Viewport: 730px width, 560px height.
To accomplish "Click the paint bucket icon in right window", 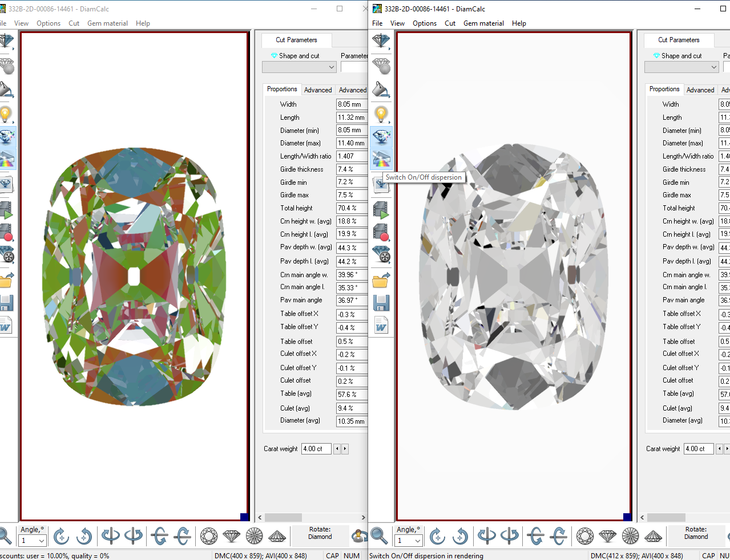I will pyautogui.click(x=381, y=90).
